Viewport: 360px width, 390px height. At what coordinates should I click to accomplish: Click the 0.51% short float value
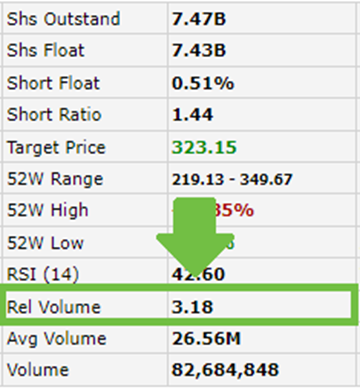203,83
